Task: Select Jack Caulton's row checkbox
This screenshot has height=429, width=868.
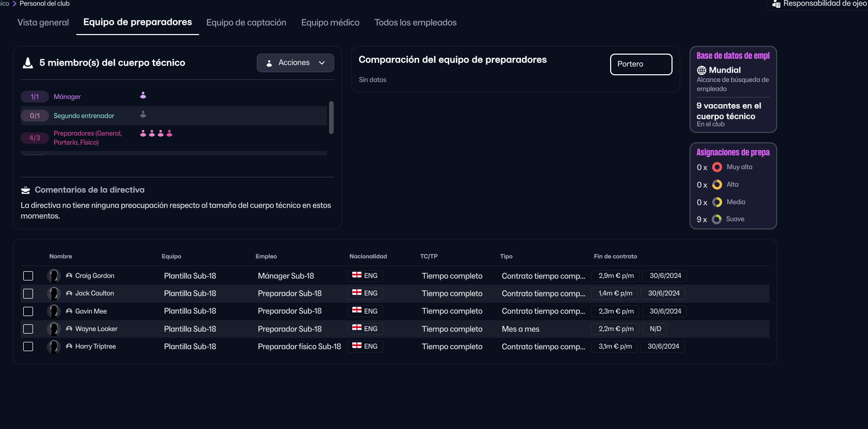Action: coord(28,293)
